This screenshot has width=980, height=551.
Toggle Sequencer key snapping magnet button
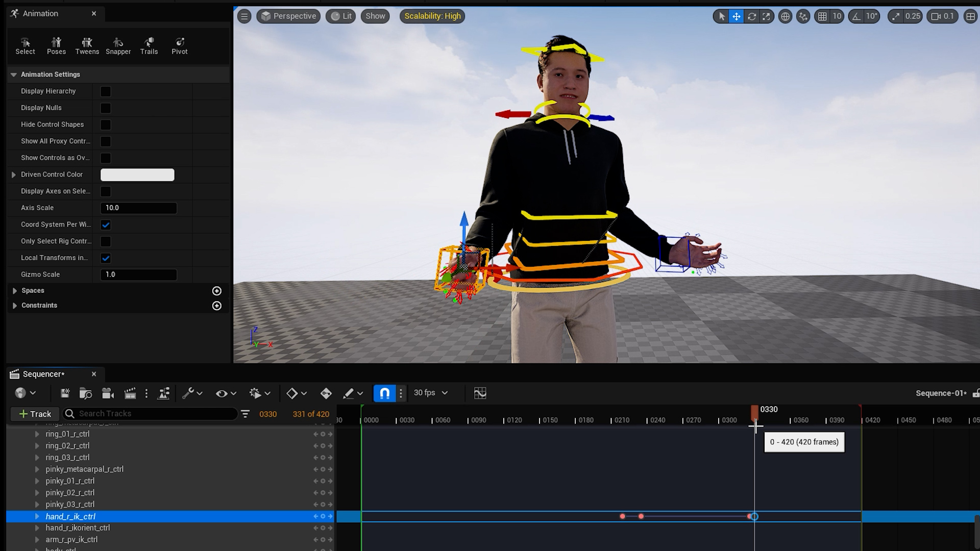pos(385,393)
